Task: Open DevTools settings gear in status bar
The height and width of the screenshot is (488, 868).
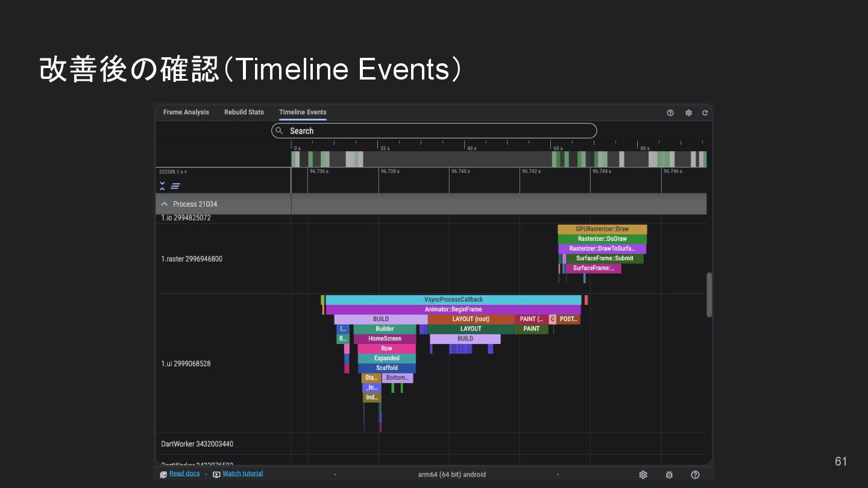Action: point(643,475)
